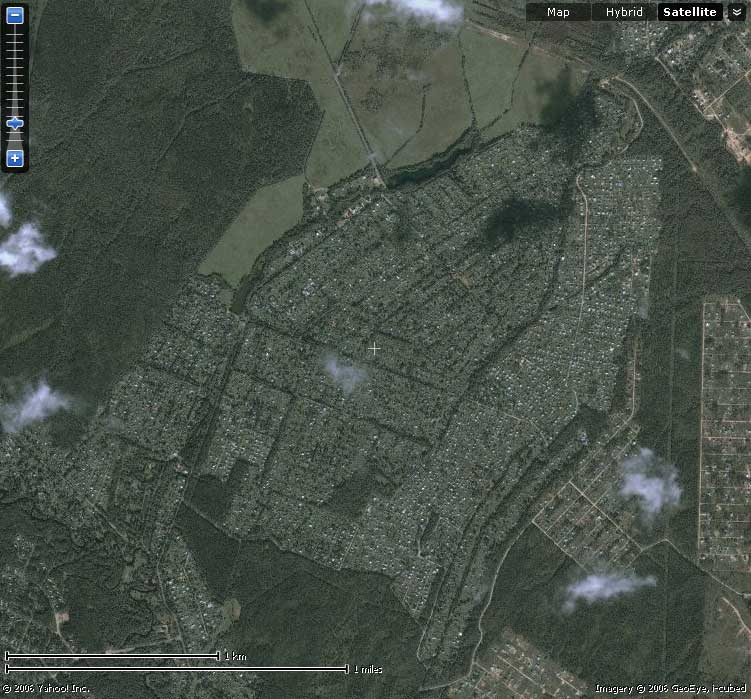Click the GeoEye imagery credit text
The image size is (751, 699).
pyautogui.click(x=670, y=688)
